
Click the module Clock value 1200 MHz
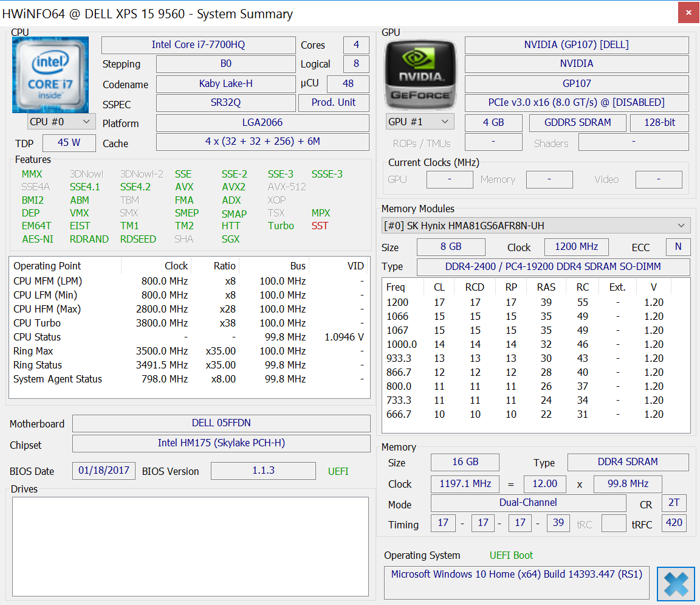coord(576,247)
